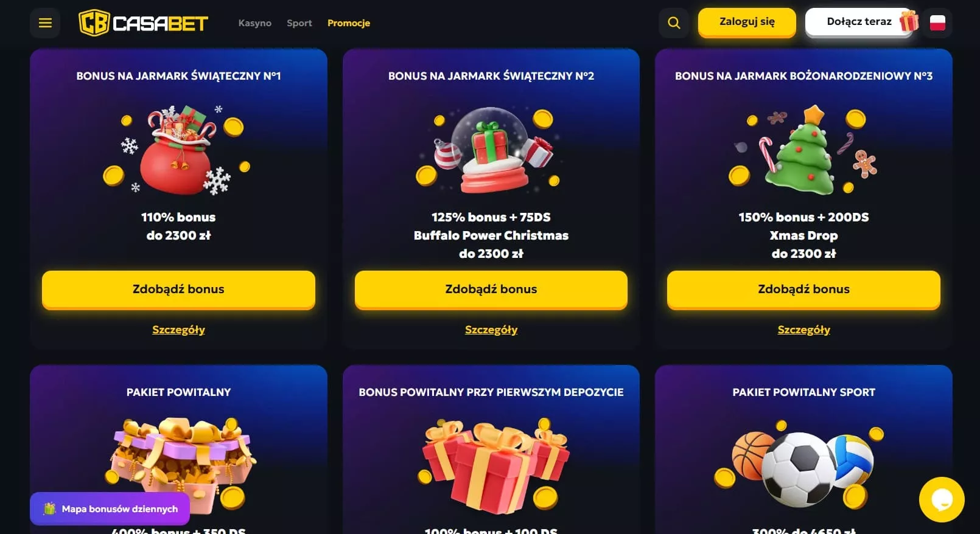This screenshot has width=980, height=534.
Task: Claim bonus for Jarmark Świąteczny N°1
Action: click(x=178, y=290)
